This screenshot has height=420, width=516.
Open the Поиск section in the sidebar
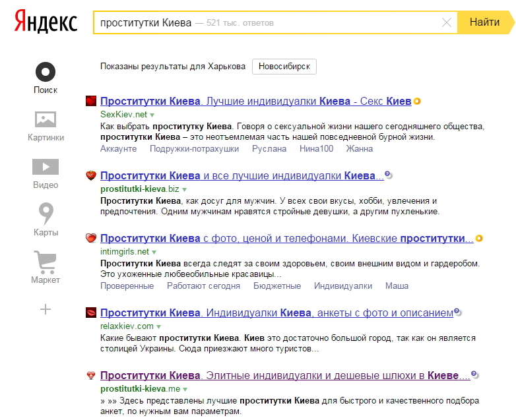(x=46, y=78)
